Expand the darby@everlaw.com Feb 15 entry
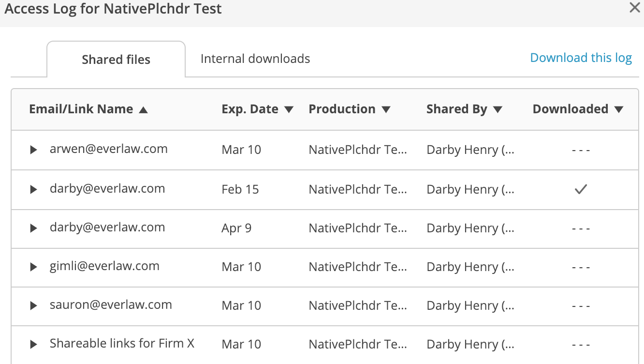The width and height of the screenshot is (644, 364). 33,189
